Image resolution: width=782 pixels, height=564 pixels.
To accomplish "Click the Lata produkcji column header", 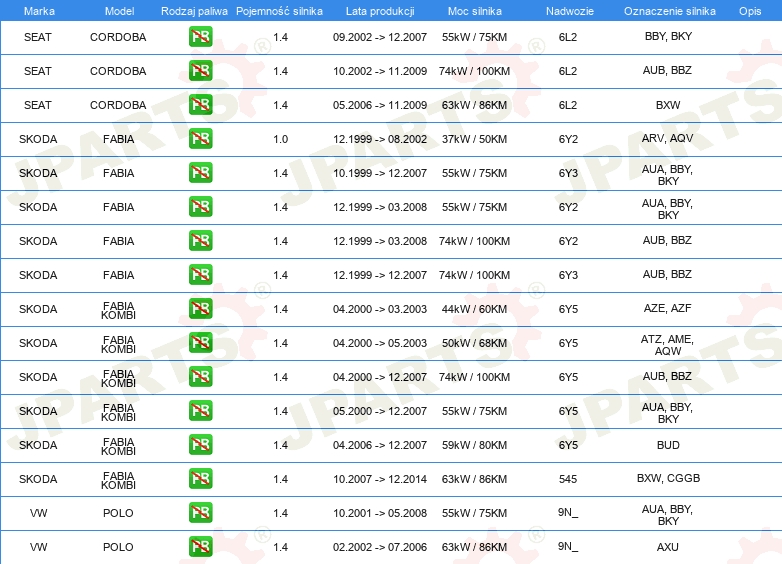I will coord(380,11).
